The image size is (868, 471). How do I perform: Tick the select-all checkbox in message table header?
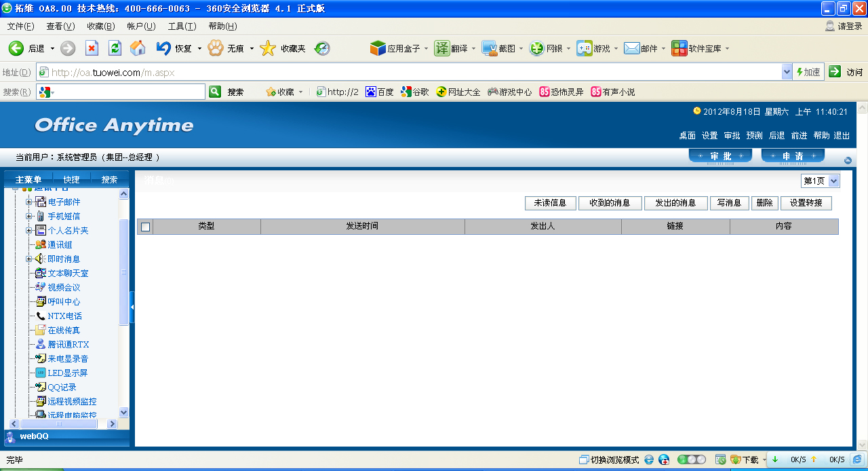point(145,227)
